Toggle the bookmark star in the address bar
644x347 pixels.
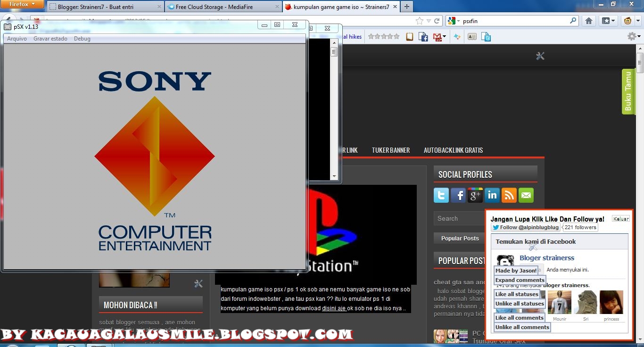[418, 20]
